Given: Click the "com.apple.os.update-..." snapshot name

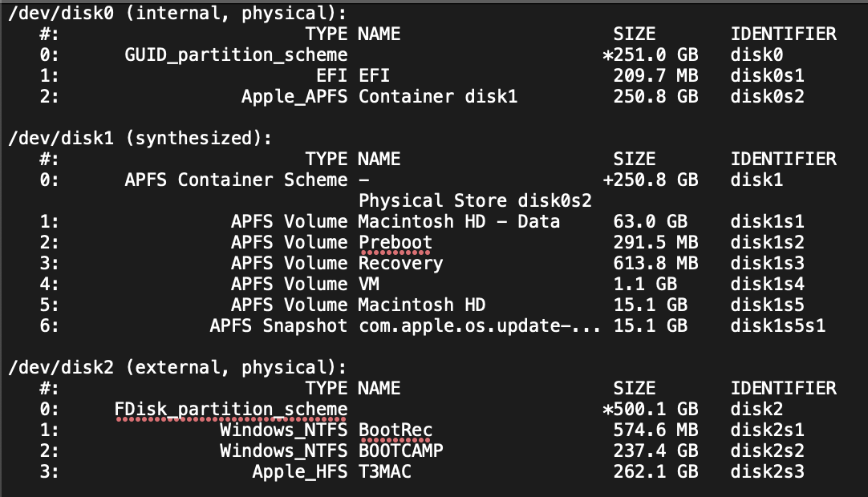Looking at the screenshot, I should 480,326.
